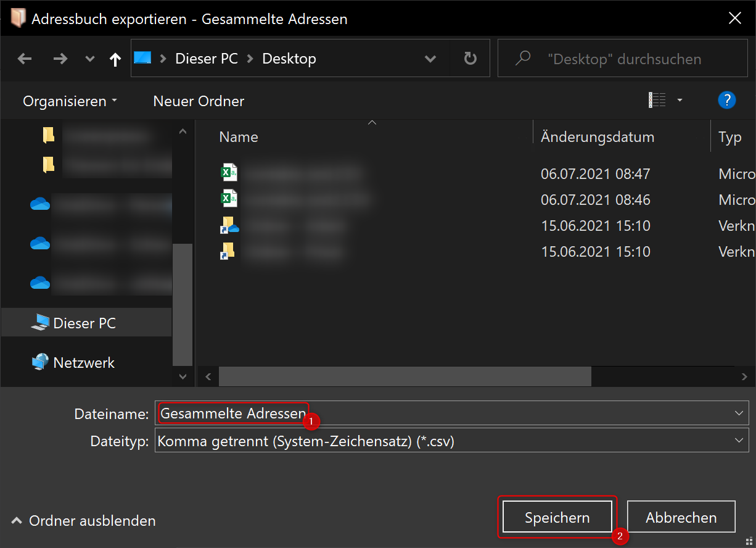This screenshot has width=756, height=548.
Task: Select the Netzwerk item in sidebar
Action: point(84,363)
